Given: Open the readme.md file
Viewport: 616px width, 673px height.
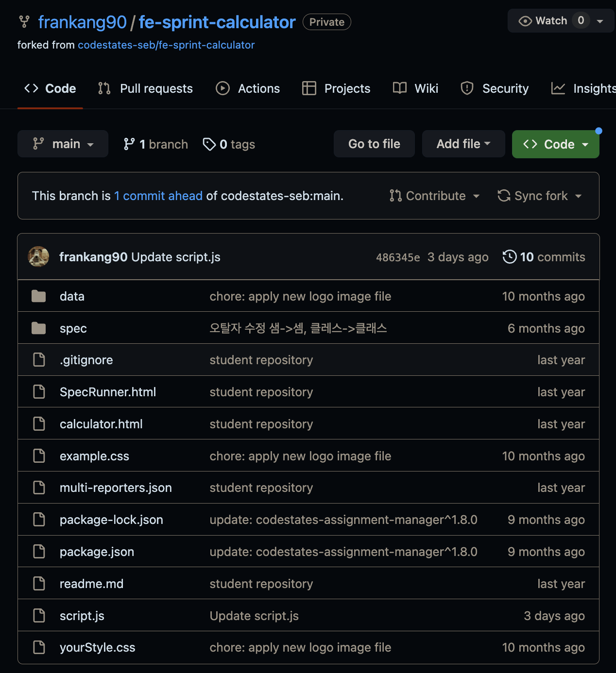Looking at the screenshot, I should (91, 584).
